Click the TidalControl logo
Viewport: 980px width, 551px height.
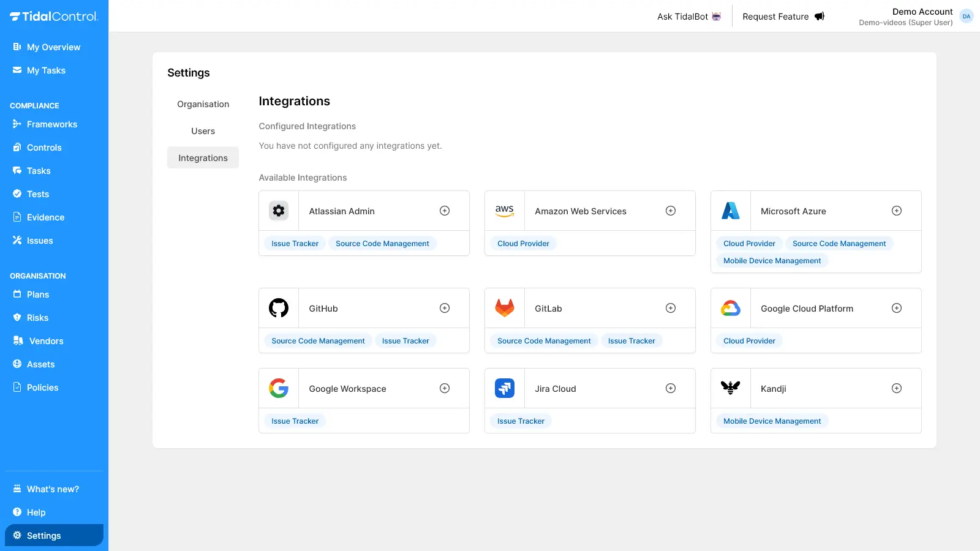click(54, 17)
